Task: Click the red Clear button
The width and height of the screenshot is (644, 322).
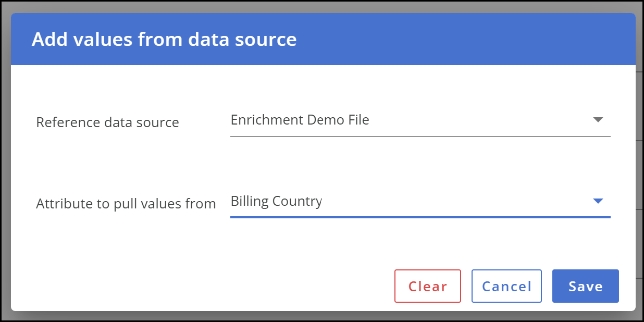Action: coord(428,286)
